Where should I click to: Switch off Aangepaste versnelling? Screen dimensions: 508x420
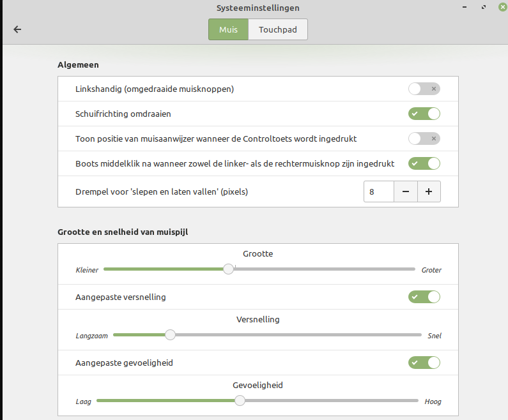click(424, 297)
